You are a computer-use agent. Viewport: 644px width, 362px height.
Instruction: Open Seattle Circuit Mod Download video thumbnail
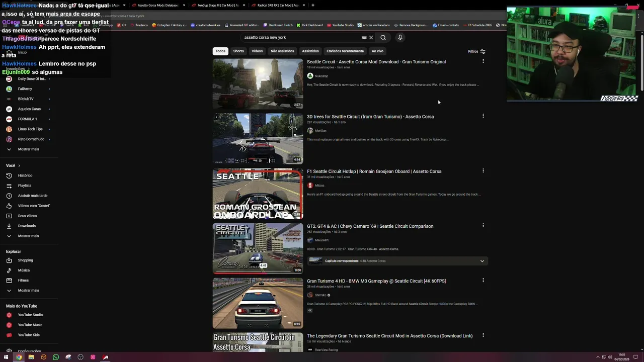pyautogui.click(x=258, y=84)
